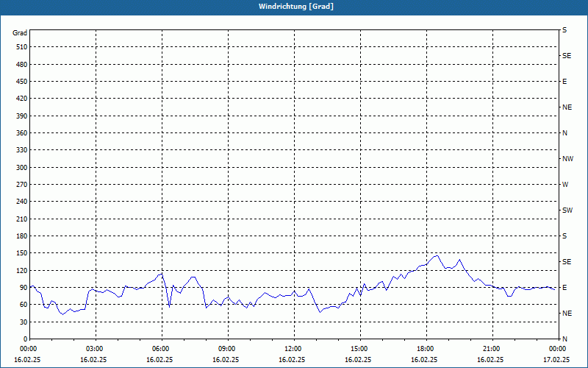588x368 pixels.
Task: Click the 21:00 time label
Action: [490, 348]
